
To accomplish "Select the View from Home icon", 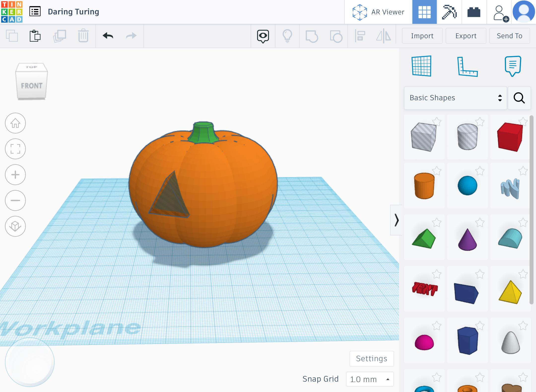I will tap(15, 123).
